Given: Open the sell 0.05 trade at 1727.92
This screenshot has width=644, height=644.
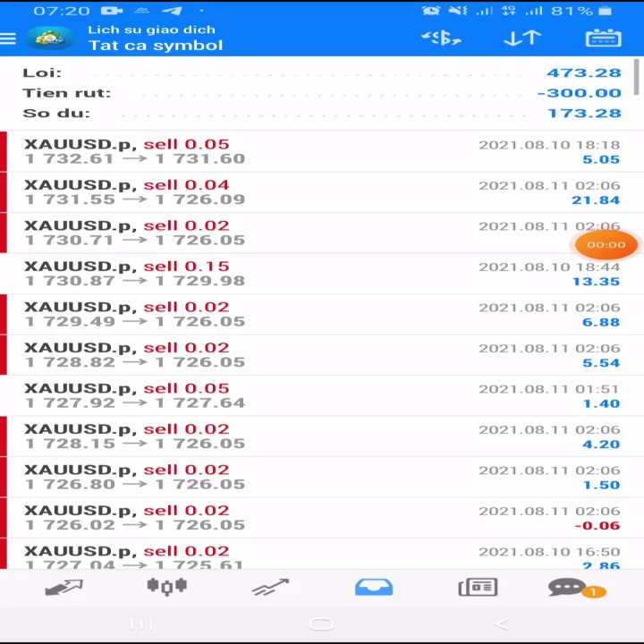Looking at the screenshot, I should click(x=322, y=395).
